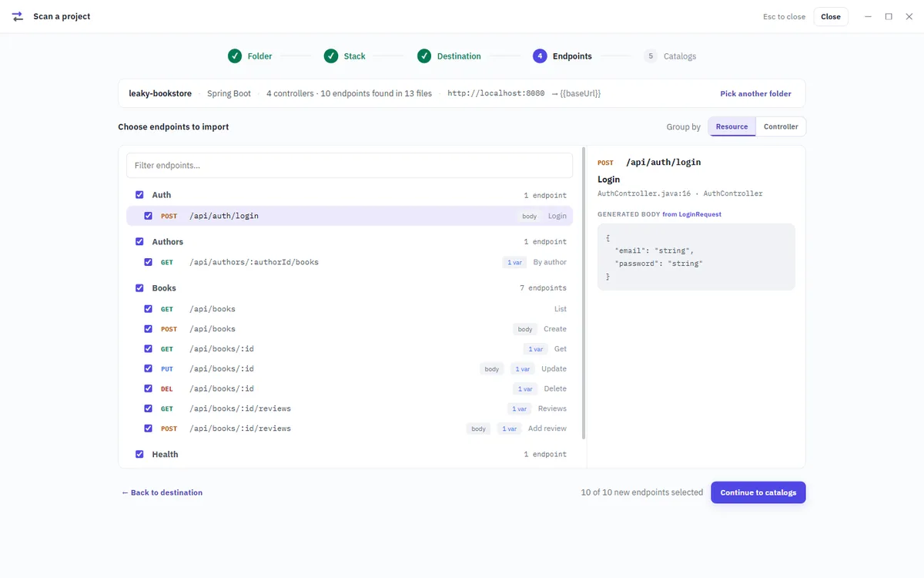The width and height of the screenshot is (924, 578).
Task: Open the LoginRequest source link
Action: [691, 214]
